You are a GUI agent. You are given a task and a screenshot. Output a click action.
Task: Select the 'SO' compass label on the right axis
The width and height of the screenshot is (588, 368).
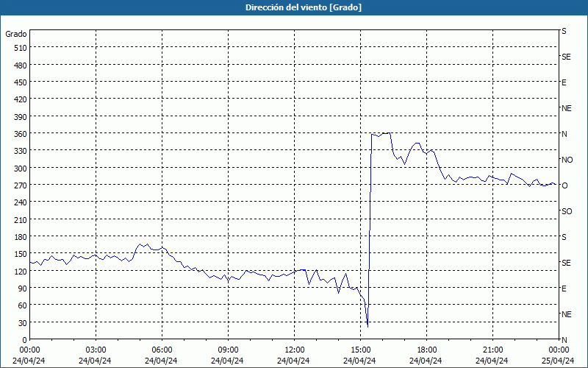click(567, 211)
